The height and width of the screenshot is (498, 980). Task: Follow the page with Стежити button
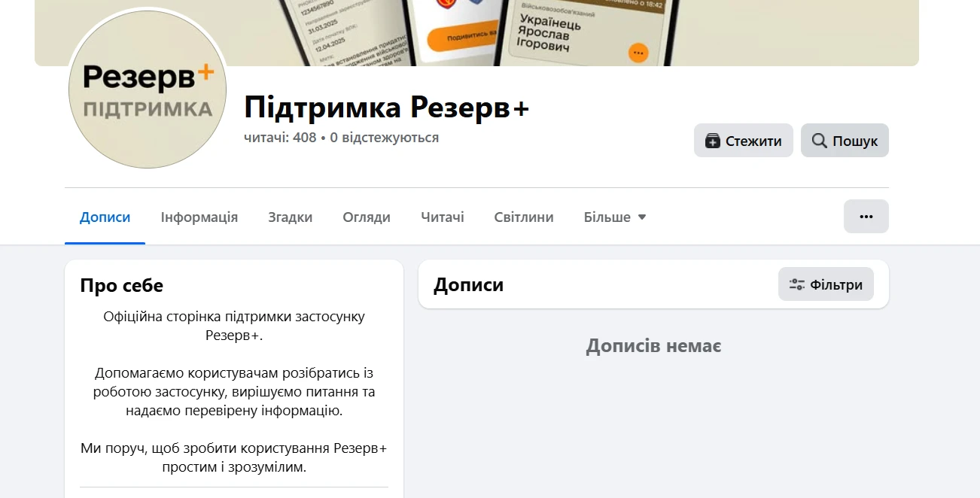(744, 141)
